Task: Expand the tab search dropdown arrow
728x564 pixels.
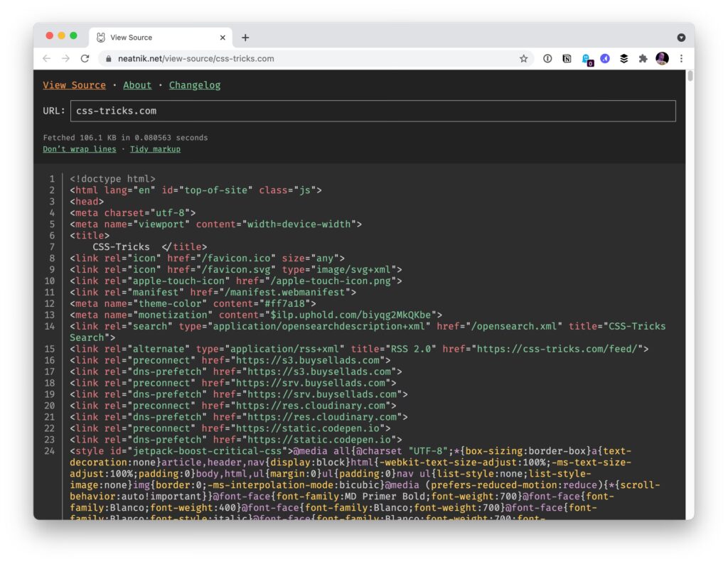Action: [680, 38]
